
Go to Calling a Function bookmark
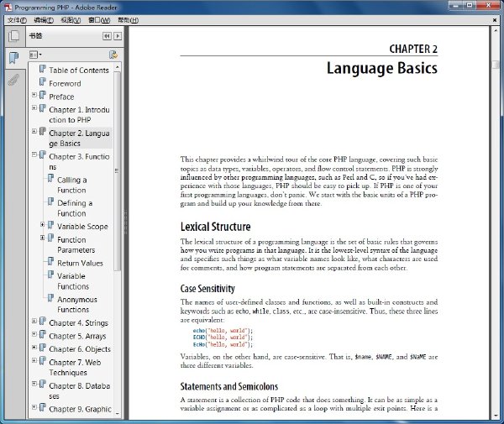click(72, 185)
